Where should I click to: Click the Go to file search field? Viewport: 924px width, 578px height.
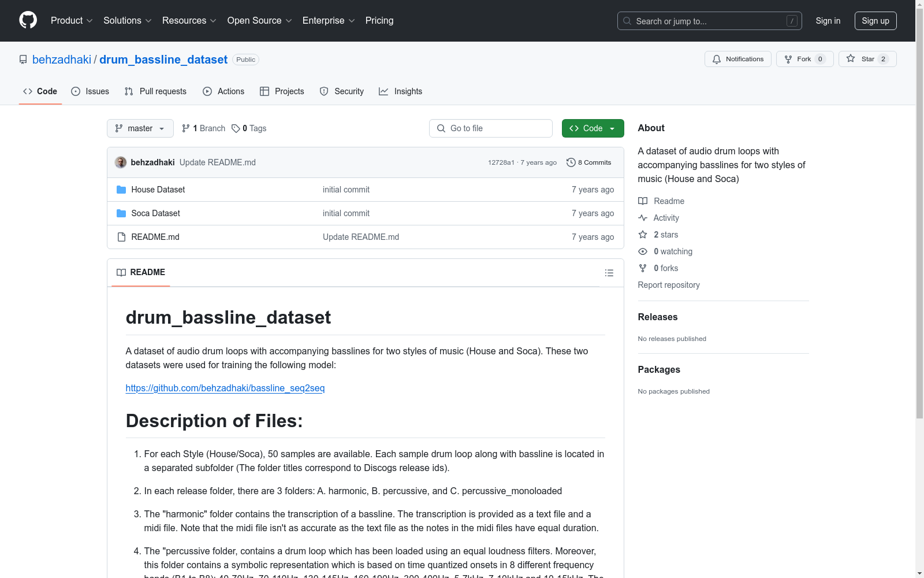(491, 128)
